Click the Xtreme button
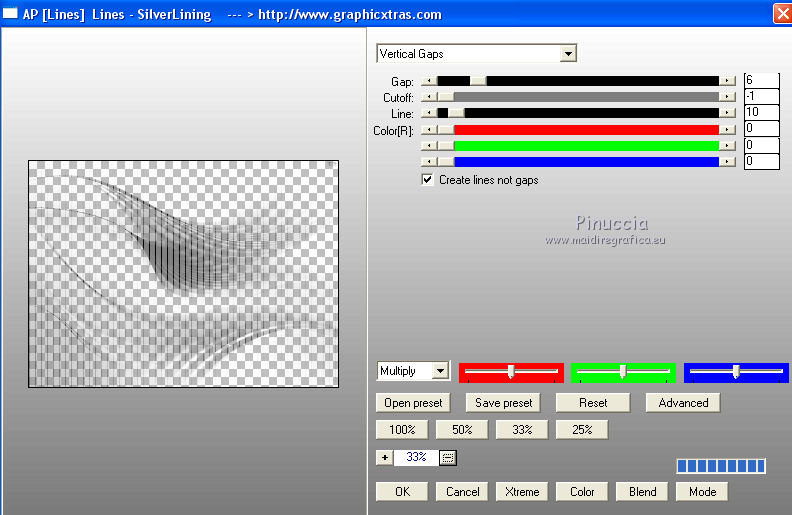The image size is (792, 515). [x=522, y=492]
